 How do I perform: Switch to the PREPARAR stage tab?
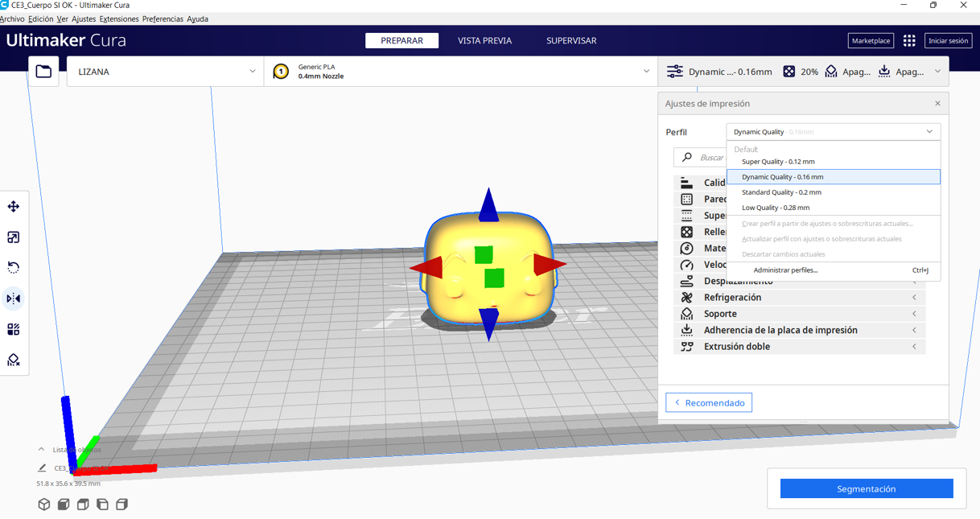401,40
